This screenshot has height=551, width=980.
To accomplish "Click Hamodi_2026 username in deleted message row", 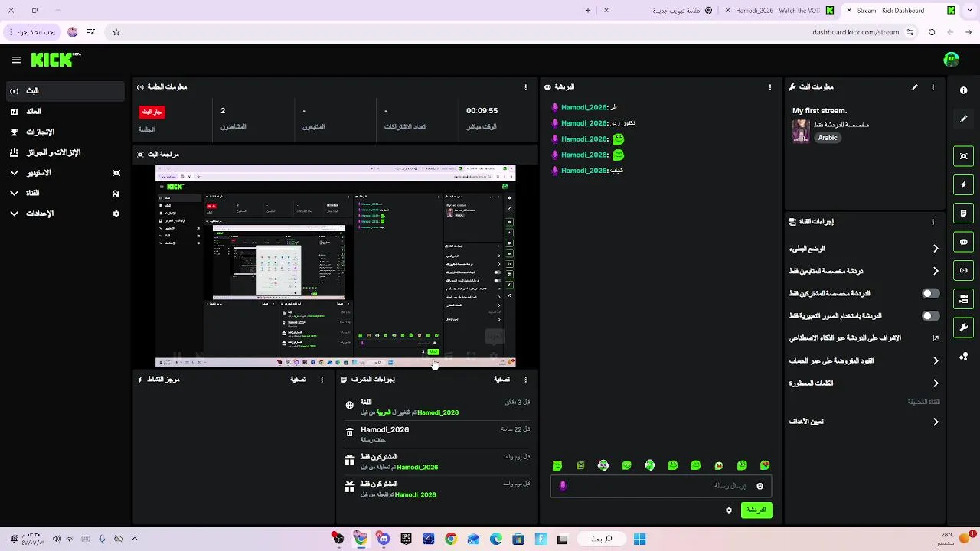I will 384,430.
